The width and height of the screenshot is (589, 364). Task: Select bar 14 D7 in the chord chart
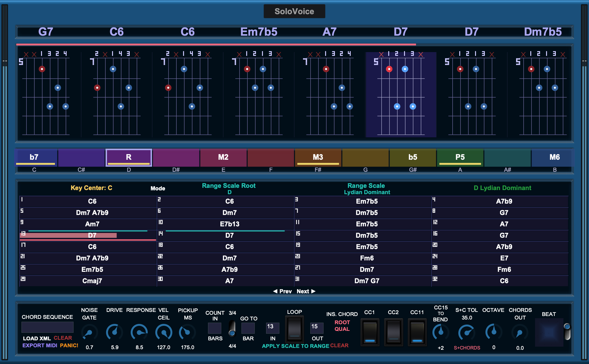pyautogui.click(x=225, y=235)
